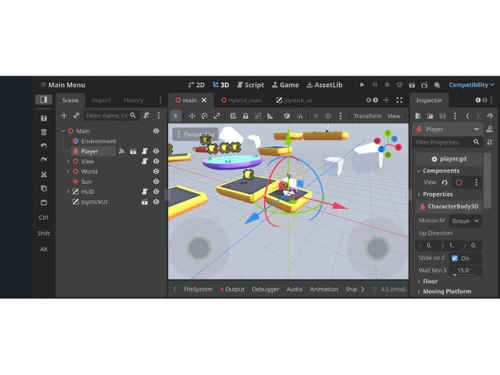Open the joystick_ui scene tab
This screenshot has height=375, width=500.
294,100
